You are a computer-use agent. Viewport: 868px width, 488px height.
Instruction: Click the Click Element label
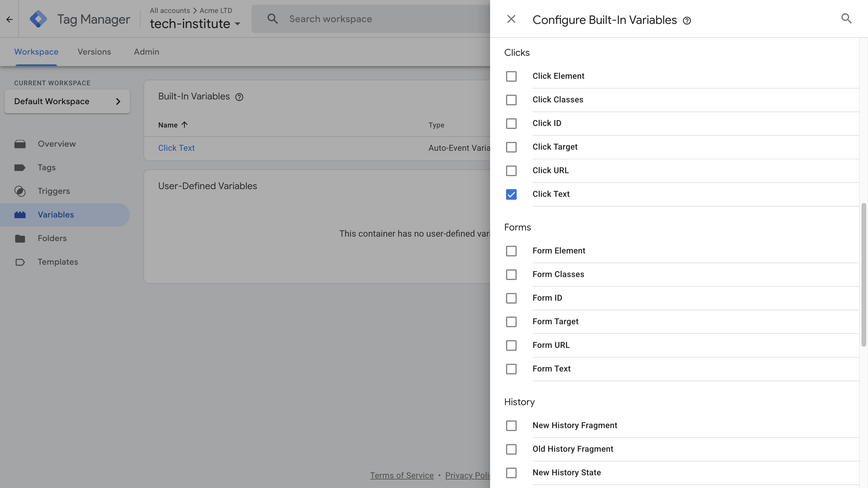click(558, 76)
